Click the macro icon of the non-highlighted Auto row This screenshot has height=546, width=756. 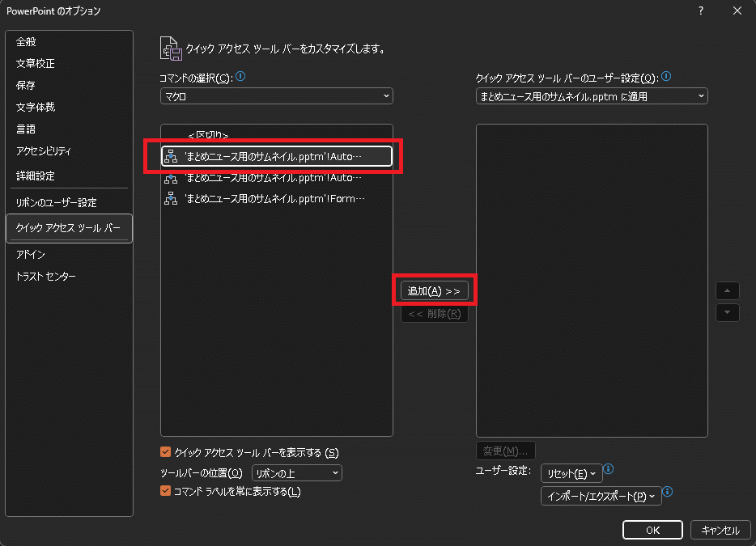171,178
